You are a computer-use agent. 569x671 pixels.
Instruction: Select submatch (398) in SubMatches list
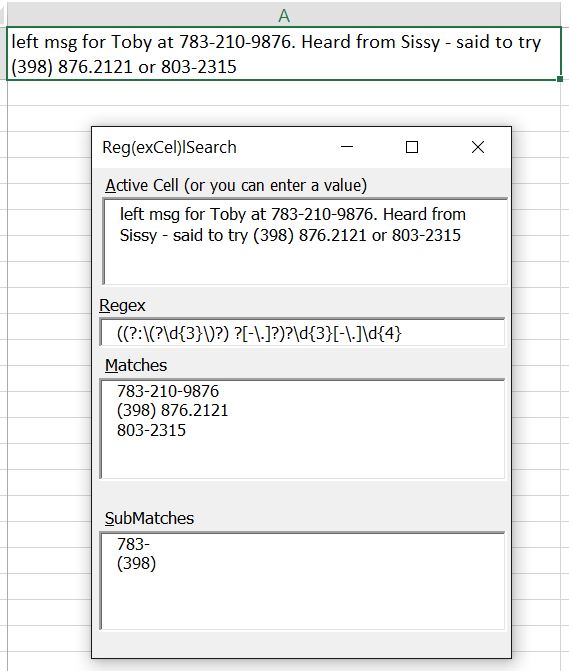coord(136,564)
